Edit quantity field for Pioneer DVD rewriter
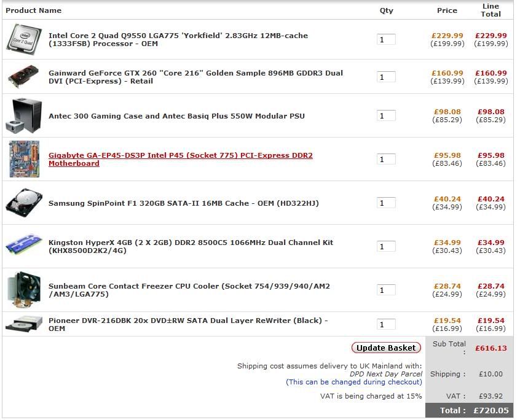The height and width of the screenshot is (420, 520). click(x=386, y=325)
